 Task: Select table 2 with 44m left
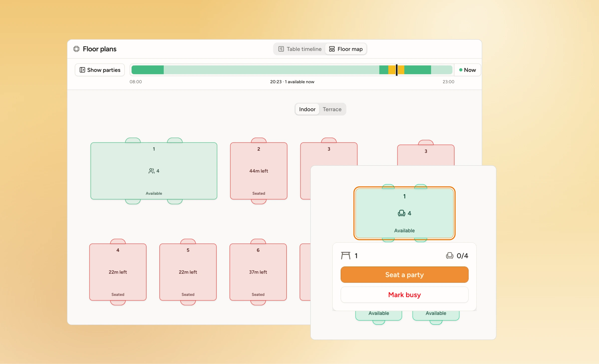click(259, 171)
